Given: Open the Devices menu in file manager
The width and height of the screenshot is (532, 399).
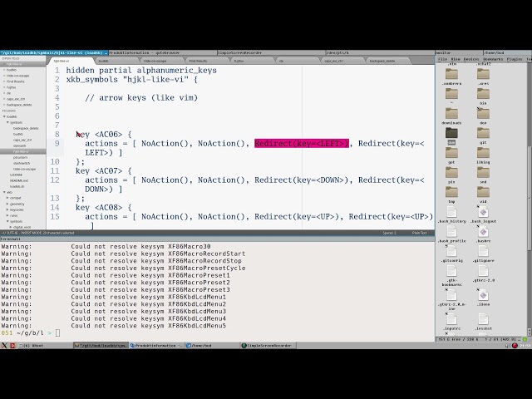Looking at the screenshot, I should [x=471, y=59].
